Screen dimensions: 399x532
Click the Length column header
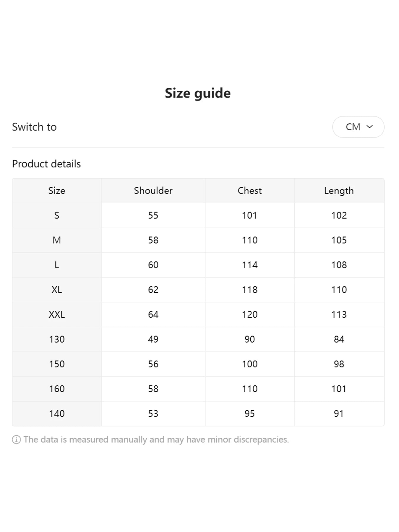click(339, 191)
